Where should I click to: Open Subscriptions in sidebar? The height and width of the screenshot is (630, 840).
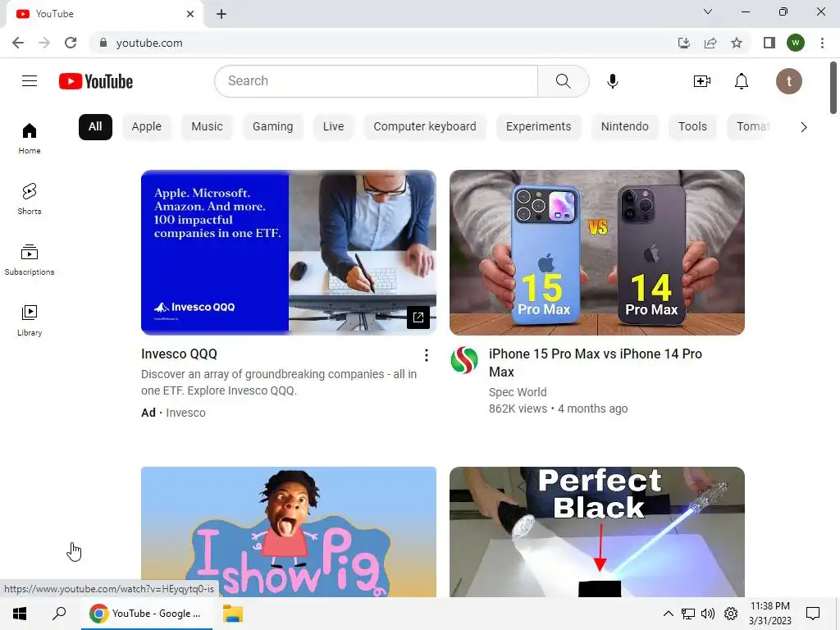30,260
